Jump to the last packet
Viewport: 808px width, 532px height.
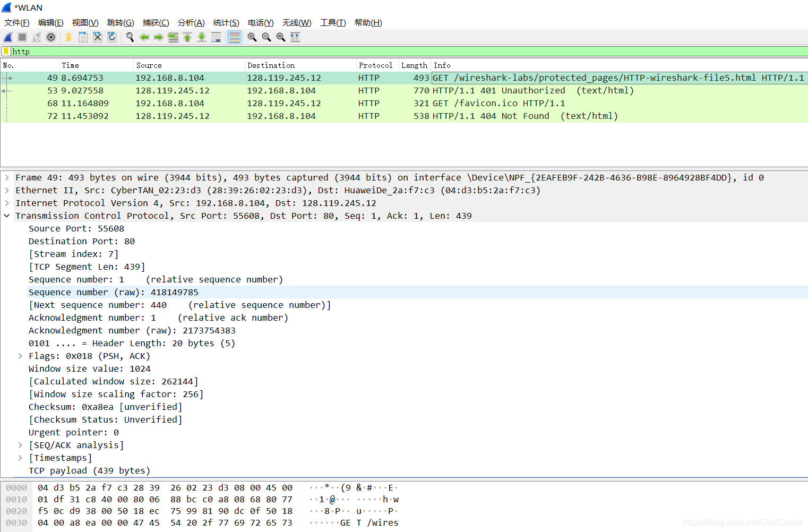tap(202, 37)
